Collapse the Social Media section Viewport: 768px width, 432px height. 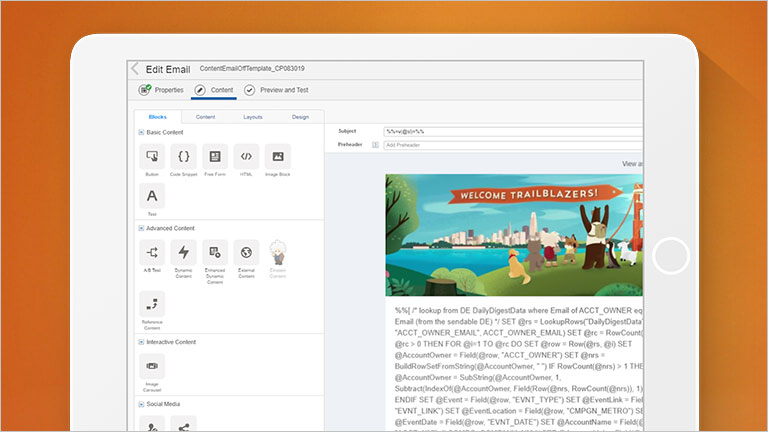coord(141,404)
